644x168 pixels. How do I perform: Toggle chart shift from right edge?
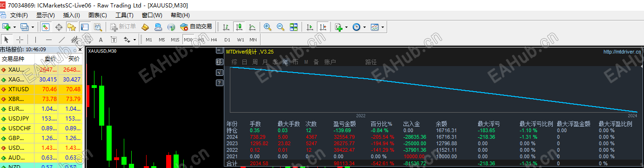point(323,27)
